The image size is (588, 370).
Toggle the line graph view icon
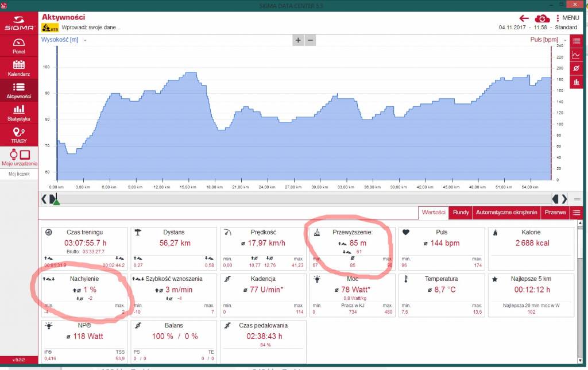(x=577, y=55)
